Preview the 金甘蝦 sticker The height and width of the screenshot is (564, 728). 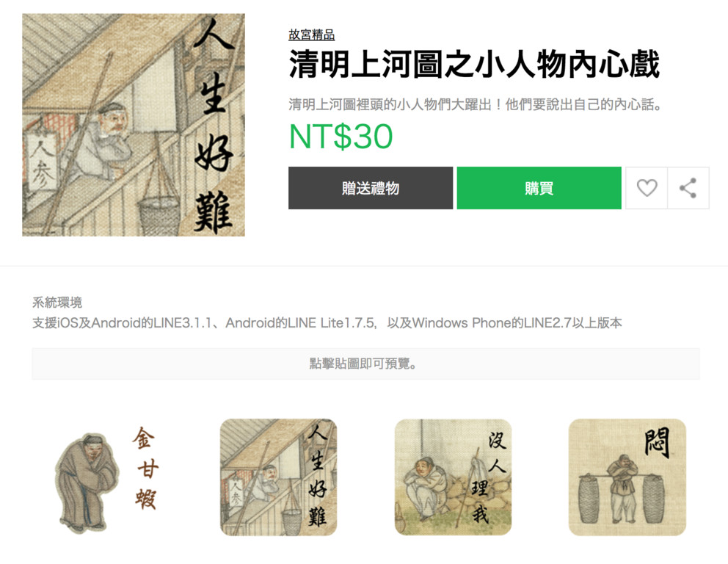(x=104, y=479)
